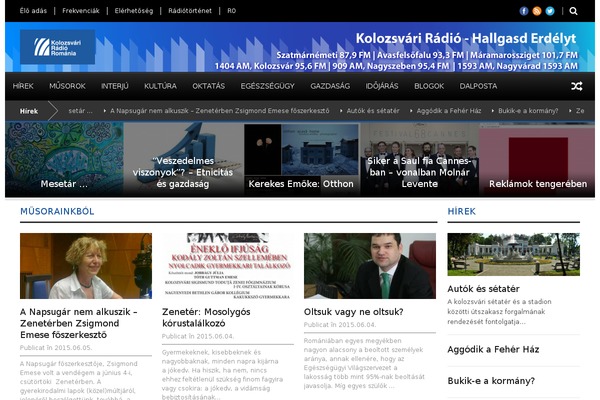Screen dimensions: 600x400
Task: Open the HÍREK menu
Action: pyautogui.click(x=23, y=86)
